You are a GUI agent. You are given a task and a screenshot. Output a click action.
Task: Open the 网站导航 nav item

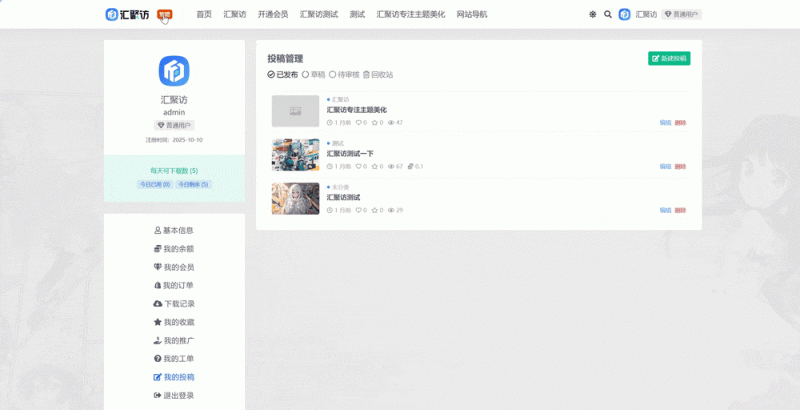coord(472,14)
